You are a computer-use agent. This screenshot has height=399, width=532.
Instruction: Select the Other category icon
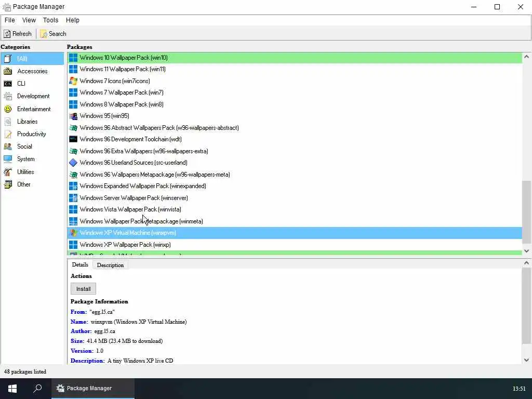click(x=7, y=184)
